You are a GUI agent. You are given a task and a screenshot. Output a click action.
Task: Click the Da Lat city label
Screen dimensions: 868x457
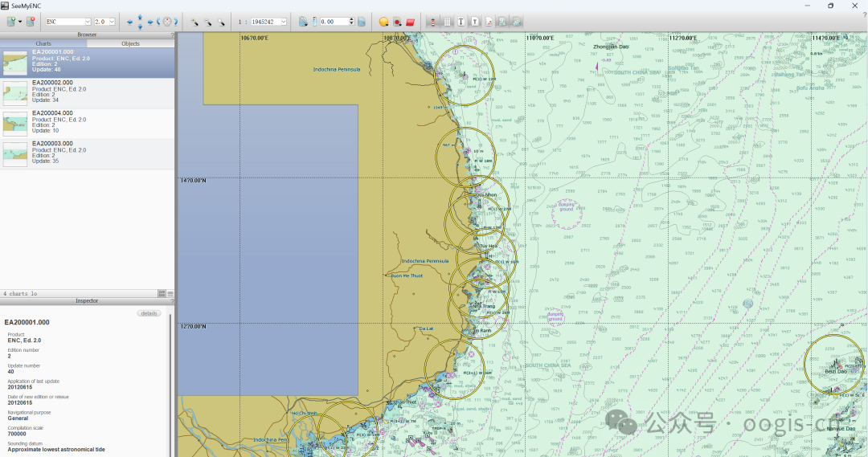426,328
